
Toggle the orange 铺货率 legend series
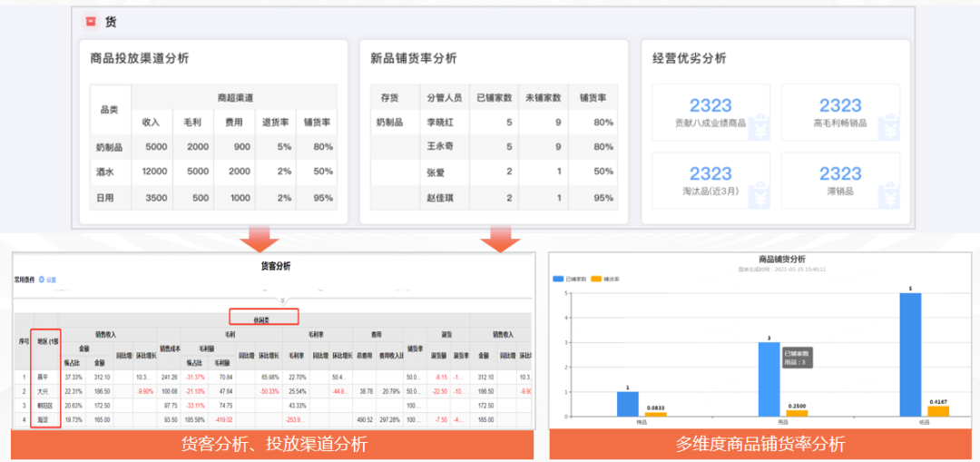(604, 279)
